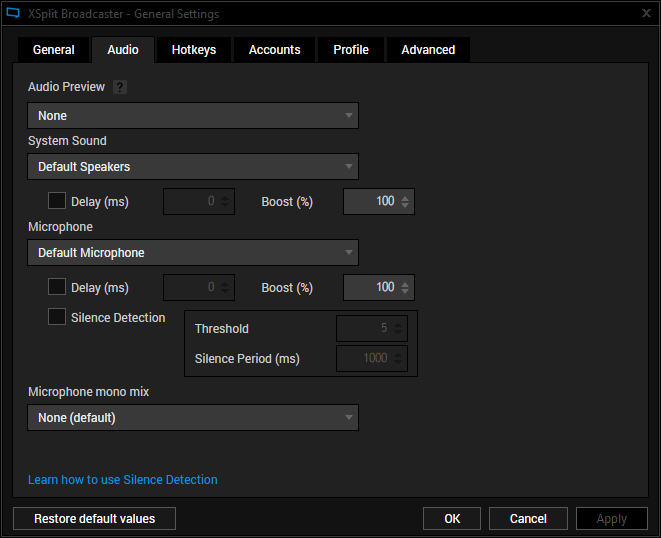
Task: Expand the Microphone mono mix dropdown
Action: coord(193,418)
